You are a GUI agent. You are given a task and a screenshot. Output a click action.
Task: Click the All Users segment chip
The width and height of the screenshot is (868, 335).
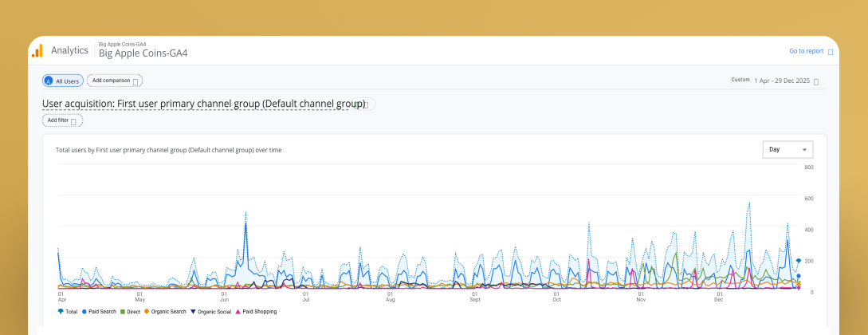[63, 81]
